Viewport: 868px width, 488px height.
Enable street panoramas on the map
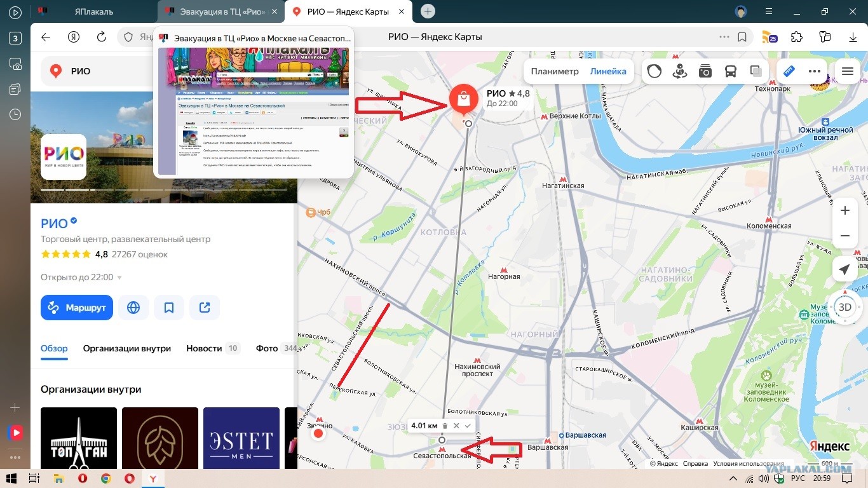[680, 71]
